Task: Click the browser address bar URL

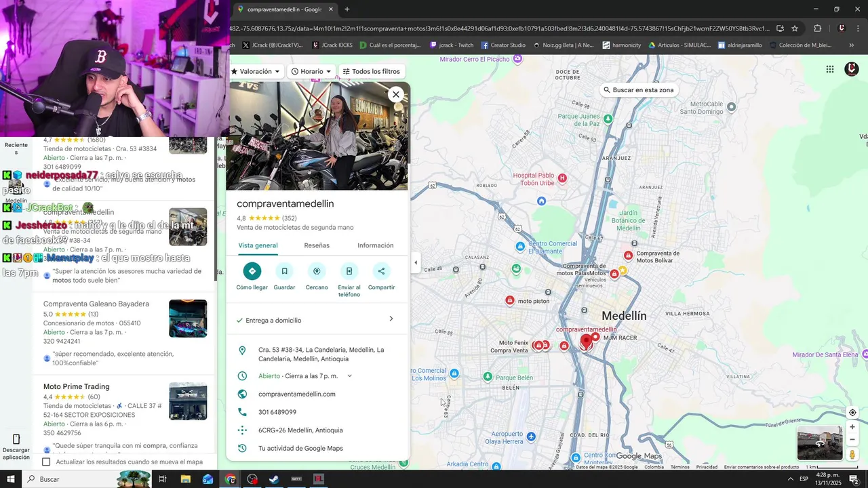Action: point(500,28)
